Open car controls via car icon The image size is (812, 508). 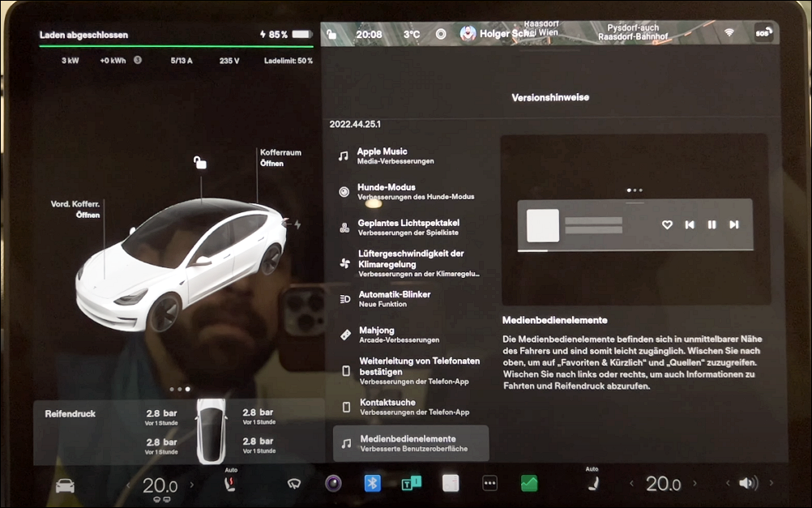(66, 486)
